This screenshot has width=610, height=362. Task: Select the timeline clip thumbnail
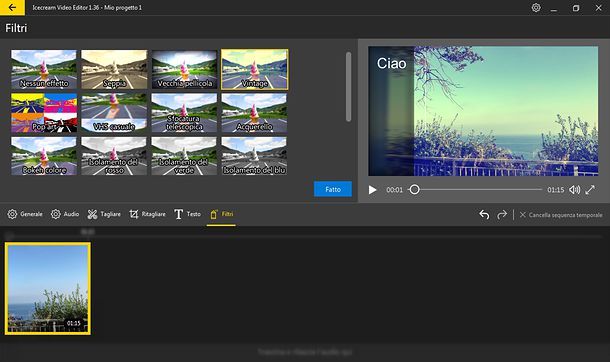48,289
